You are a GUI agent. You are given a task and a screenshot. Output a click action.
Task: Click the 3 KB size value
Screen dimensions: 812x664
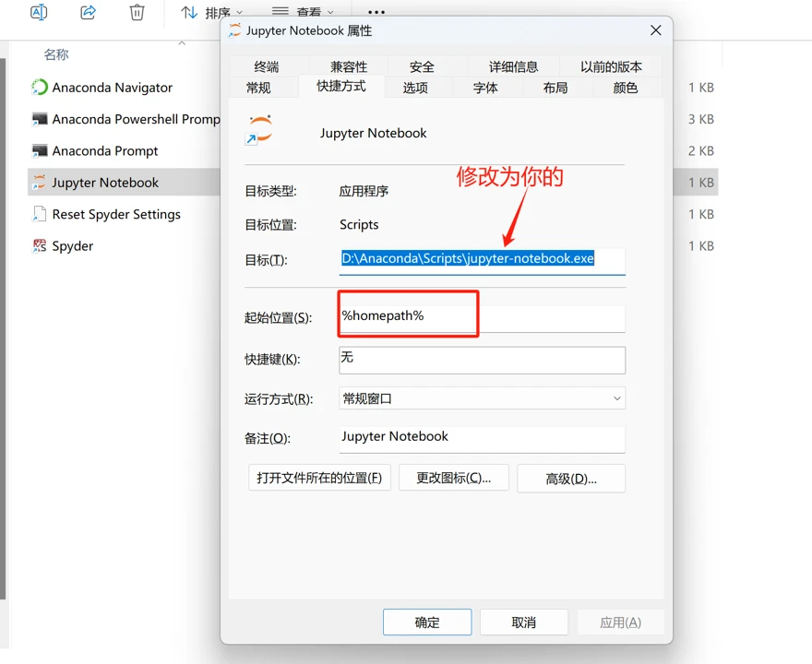click(701, 119)
